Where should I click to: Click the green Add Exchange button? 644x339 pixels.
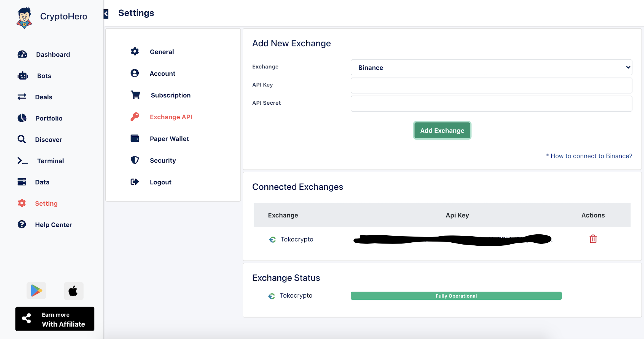[442, 130]
